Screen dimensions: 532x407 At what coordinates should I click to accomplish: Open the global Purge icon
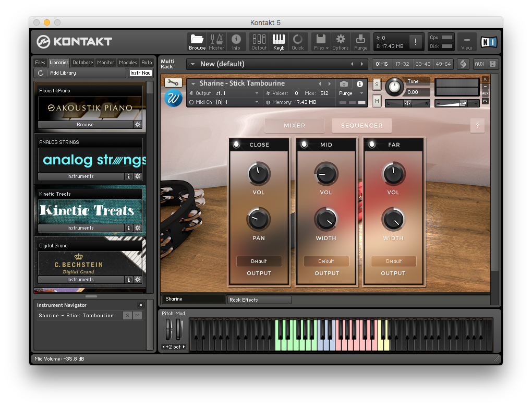pos(360,42)
